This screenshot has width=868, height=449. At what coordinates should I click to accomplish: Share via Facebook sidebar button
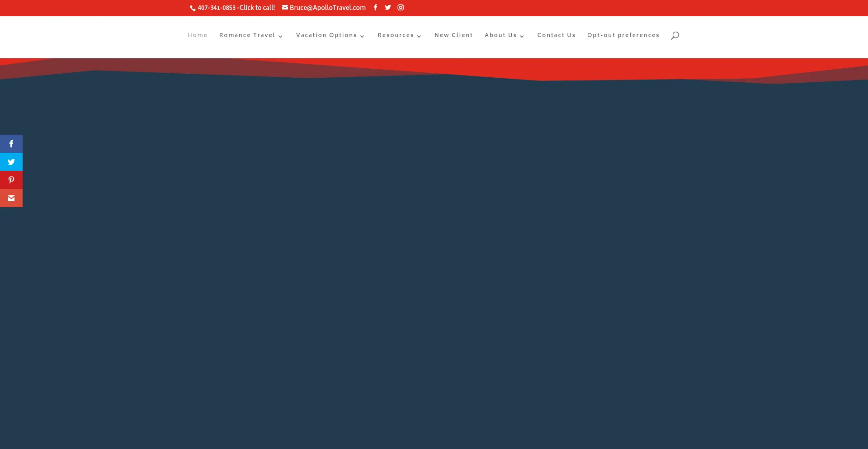tap(11, 144)
